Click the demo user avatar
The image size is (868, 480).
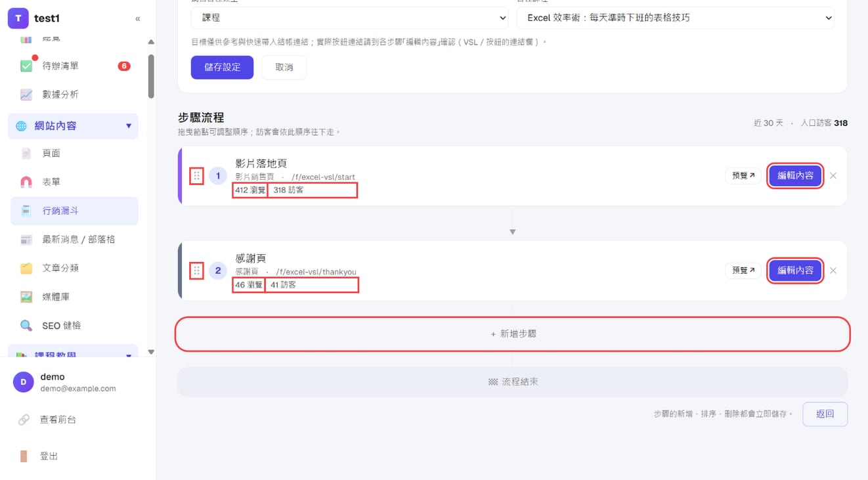24,382
